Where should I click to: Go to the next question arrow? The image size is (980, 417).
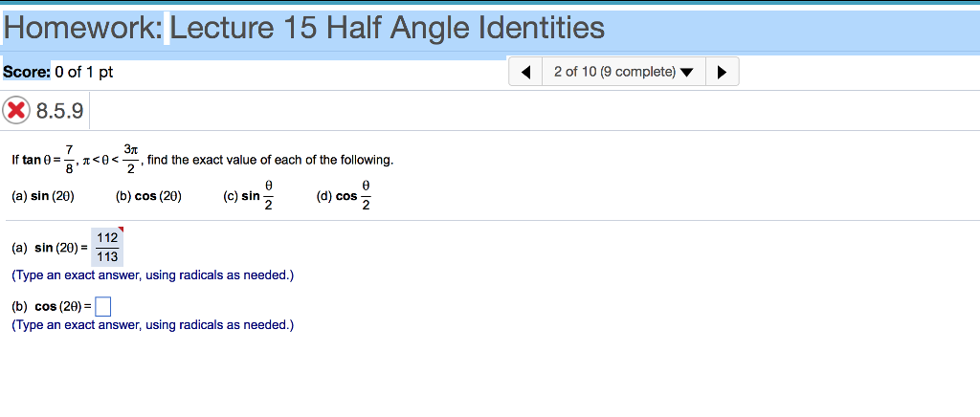point(723,73)
